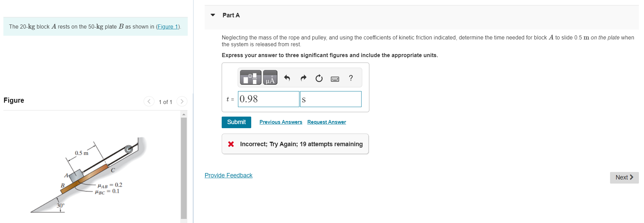
Task: Select the next figure arrow
Action: click(x=182, y=101)
